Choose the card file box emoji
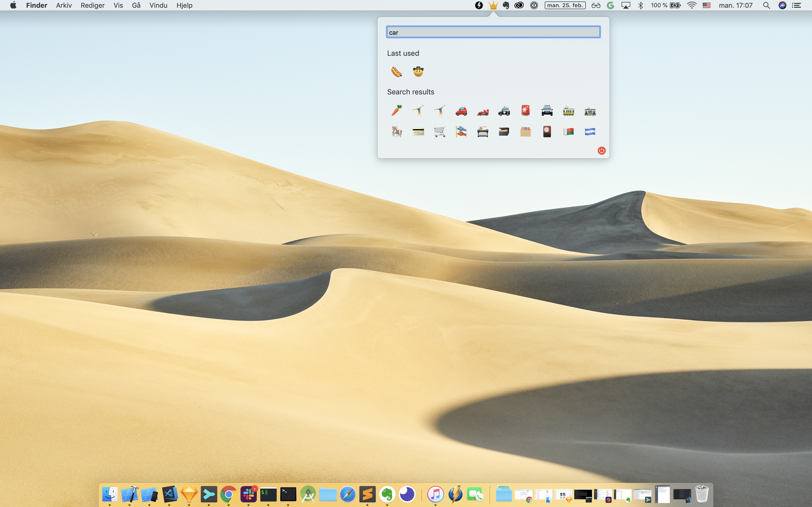The image size is (812, 507). pyautogui.click(x=504, y=132)
